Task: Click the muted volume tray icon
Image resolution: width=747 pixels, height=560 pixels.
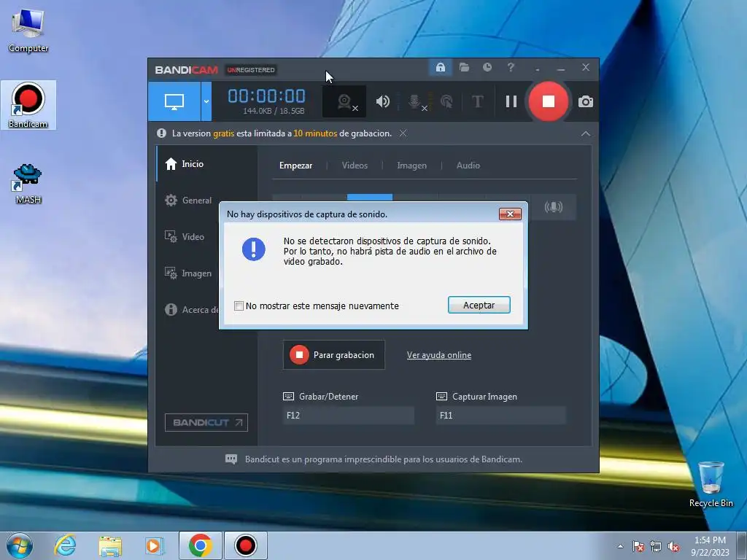Action: 673,546
